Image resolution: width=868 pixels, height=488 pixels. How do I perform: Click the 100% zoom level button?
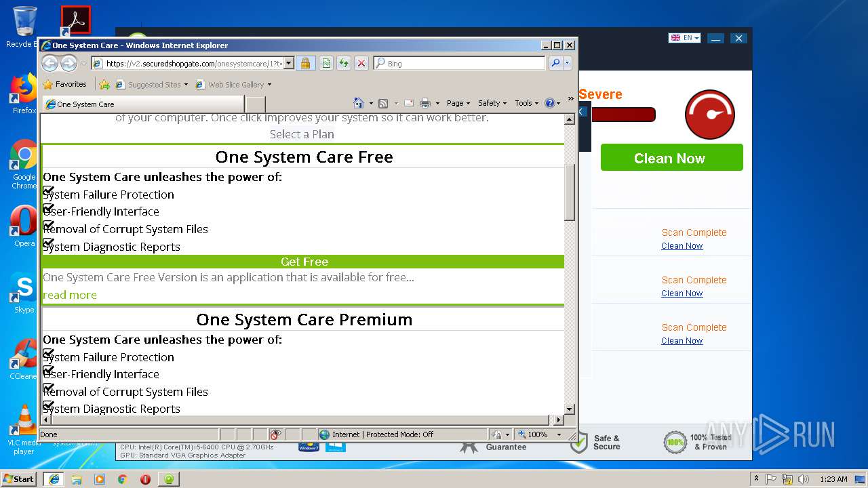(533, 434)
